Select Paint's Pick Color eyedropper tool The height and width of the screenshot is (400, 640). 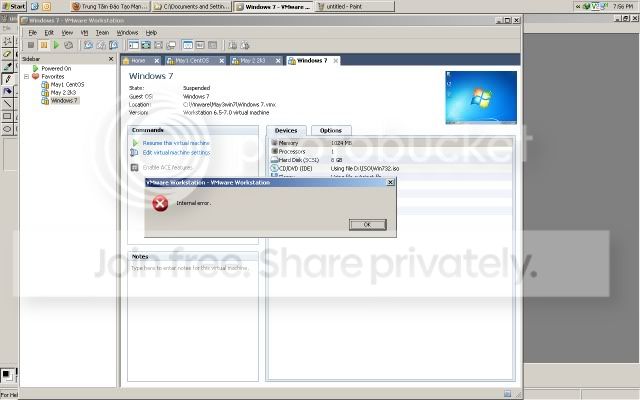click(x=7, y=67)
